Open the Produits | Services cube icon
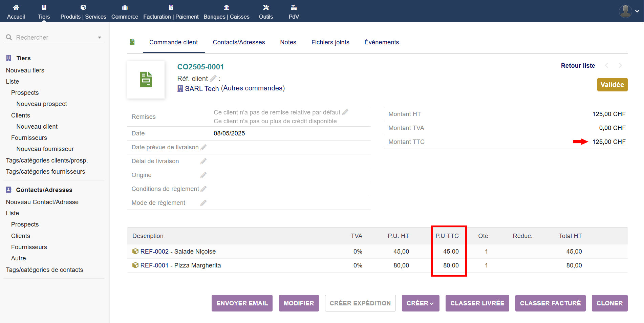 (83, 7)
